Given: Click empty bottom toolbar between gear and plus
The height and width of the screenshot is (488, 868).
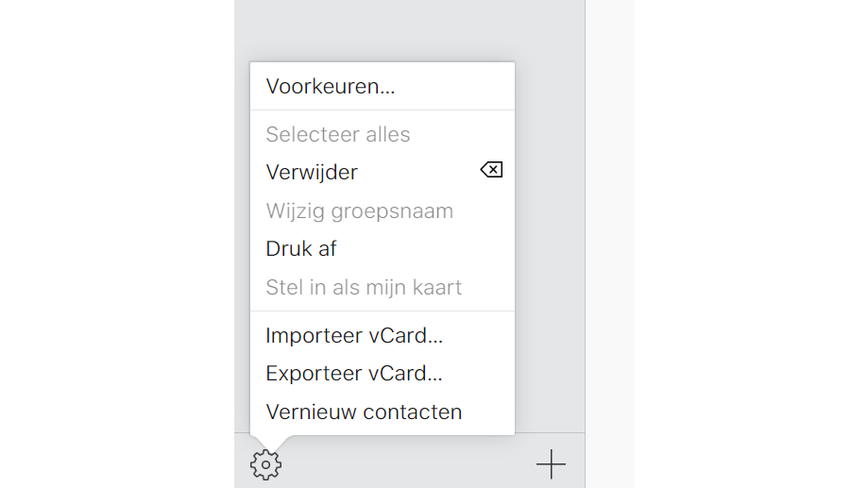Looking at the screenshot, I should (406, 463).
